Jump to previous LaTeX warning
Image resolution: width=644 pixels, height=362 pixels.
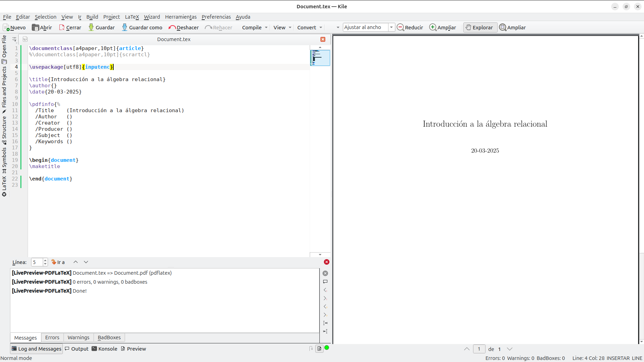pyautogui.click(x=325, y=306)
